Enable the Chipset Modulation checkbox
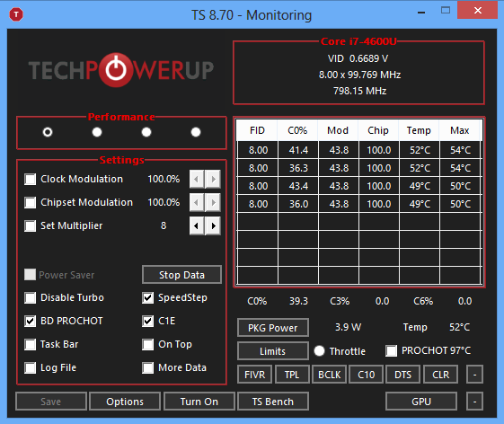 click(x=31, y=202)
